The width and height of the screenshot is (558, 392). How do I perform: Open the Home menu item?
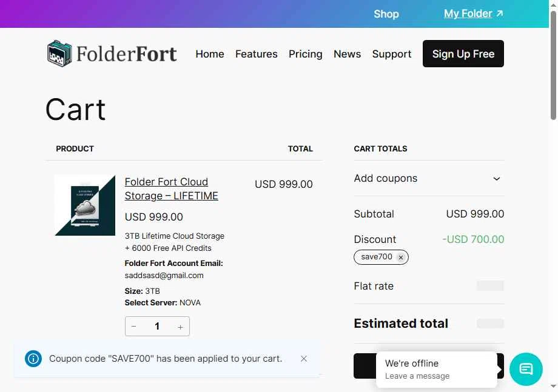tap(210, 54)
